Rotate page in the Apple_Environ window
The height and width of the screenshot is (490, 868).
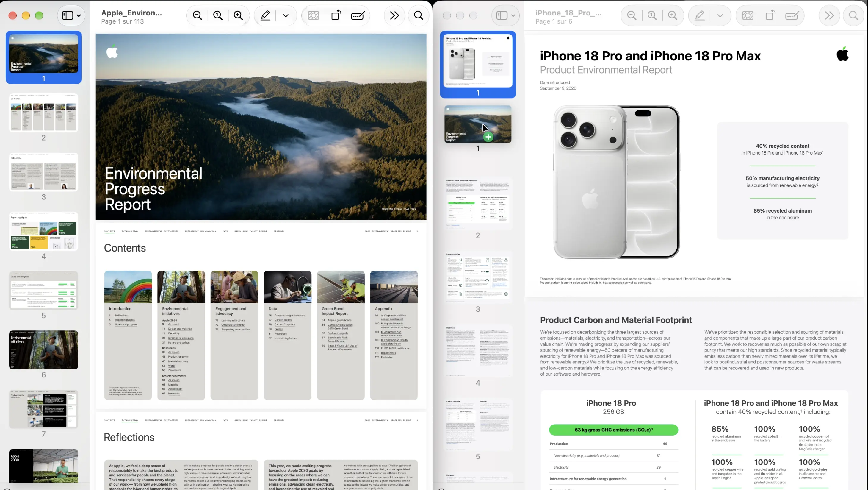pyautogui.click(x=336, y=15)
